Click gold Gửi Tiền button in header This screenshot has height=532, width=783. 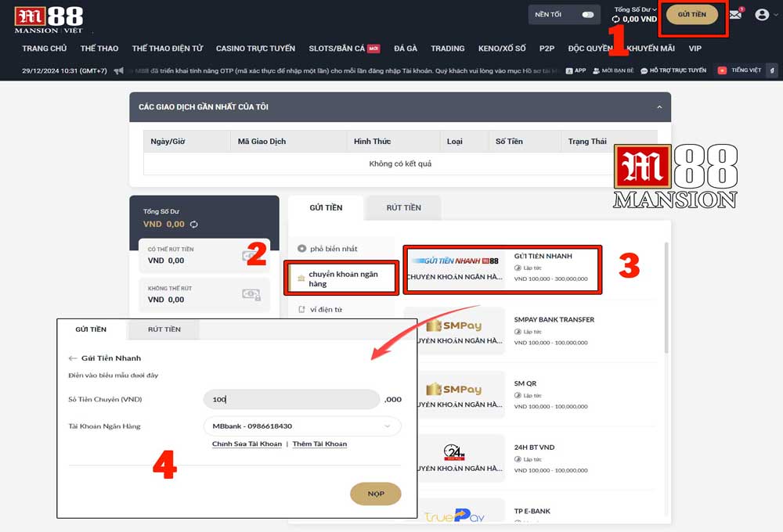[x=691, y=14]
